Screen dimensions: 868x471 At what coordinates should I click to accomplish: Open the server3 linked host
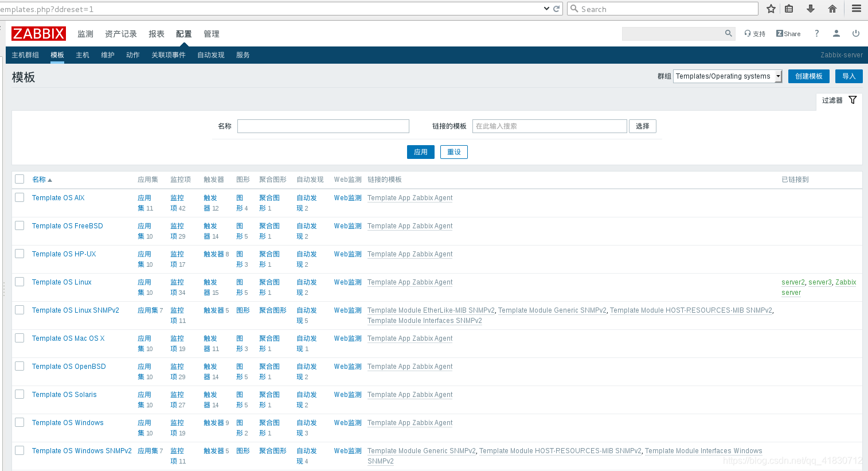[820, 282]
